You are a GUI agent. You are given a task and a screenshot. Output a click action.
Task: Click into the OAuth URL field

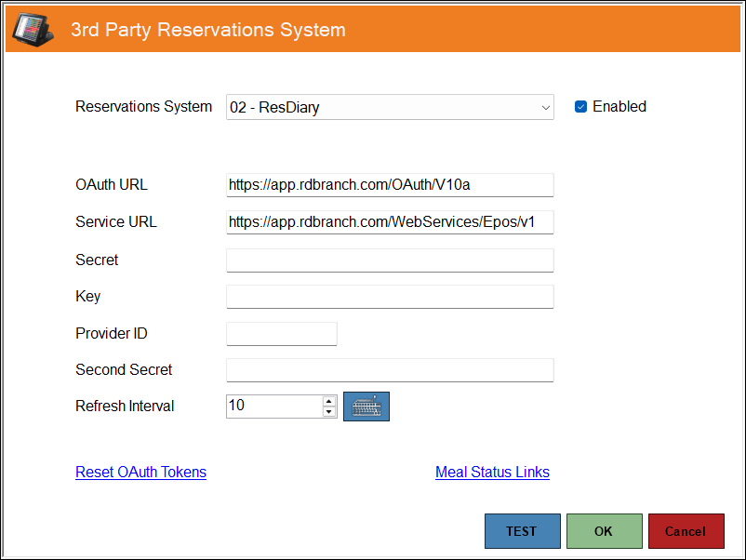click(x=390, y=184)
